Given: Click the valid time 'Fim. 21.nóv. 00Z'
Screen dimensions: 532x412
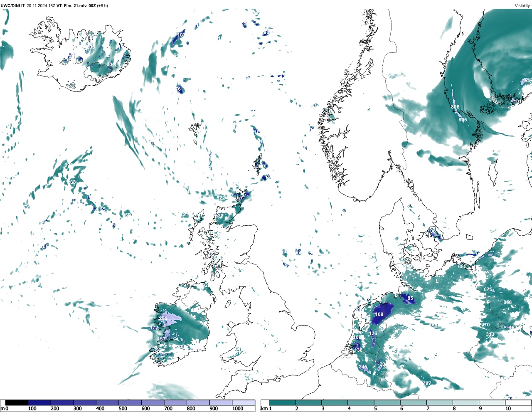Looking at the screenshot, I should 80,5.
